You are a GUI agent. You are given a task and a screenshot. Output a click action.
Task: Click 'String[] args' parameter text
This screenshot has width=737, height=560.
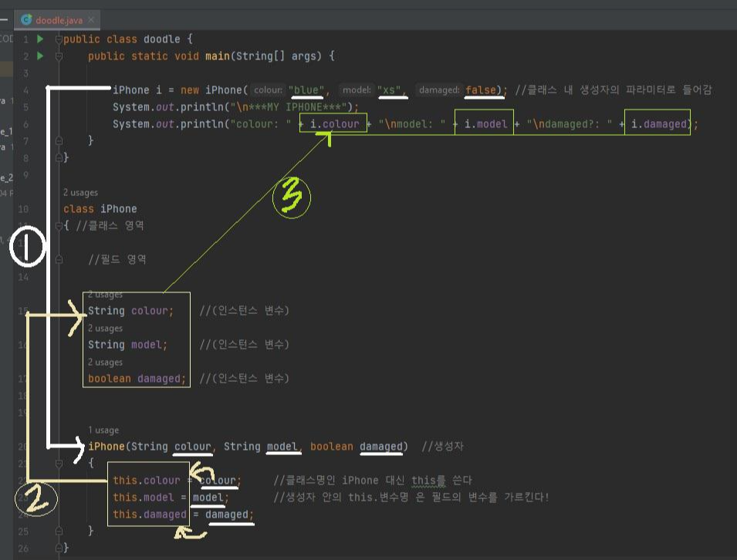pos(279,56)
